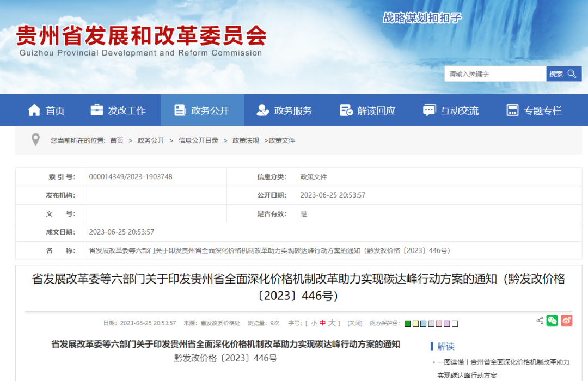588x381 pixels.
Task: Click the home icon in navigation bar
Action: [34, 110]
